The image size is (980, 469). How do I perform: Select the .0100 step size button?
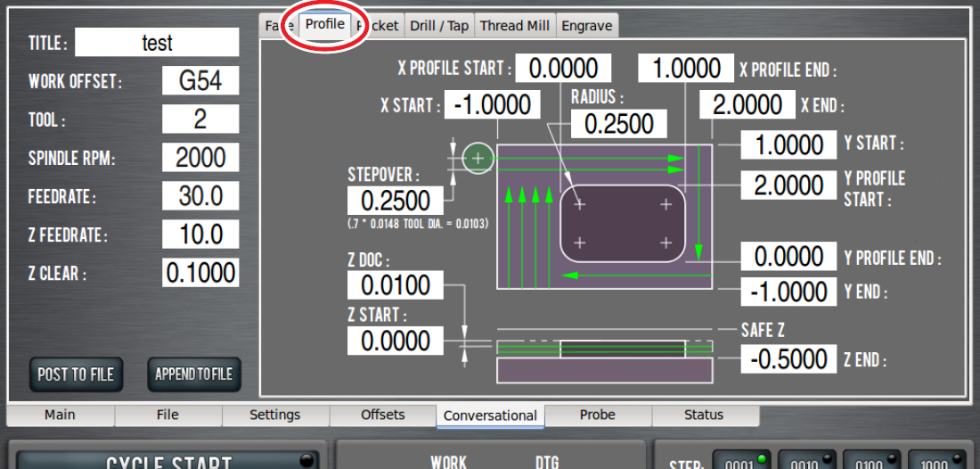(870, 460)
